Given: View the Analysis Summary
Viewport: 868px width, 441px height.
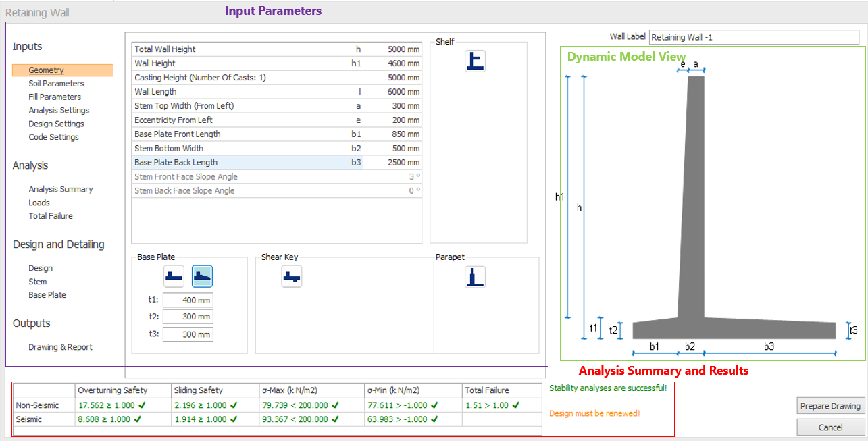Looking at the screenshot, I should pos(61,190).
